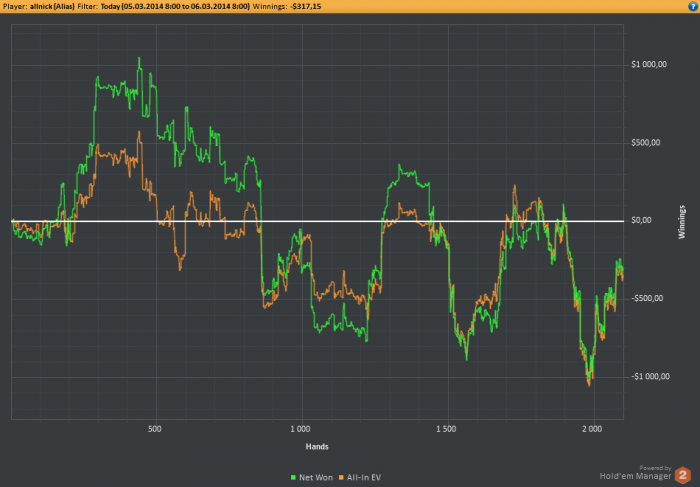
Task: Click the 1 000 hands axis label
Action: pyautogui.click(x=300, y=429)
